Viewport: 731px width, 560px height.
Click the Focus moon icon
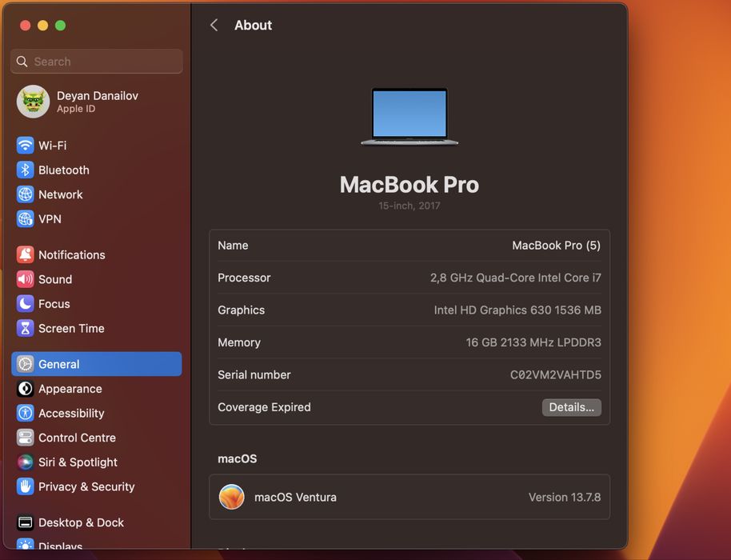coord(25,303)
